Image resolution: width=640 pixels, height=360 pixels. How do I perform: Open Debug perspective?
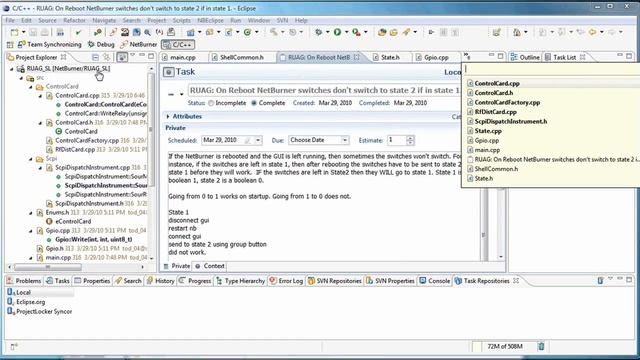point(101,44)
